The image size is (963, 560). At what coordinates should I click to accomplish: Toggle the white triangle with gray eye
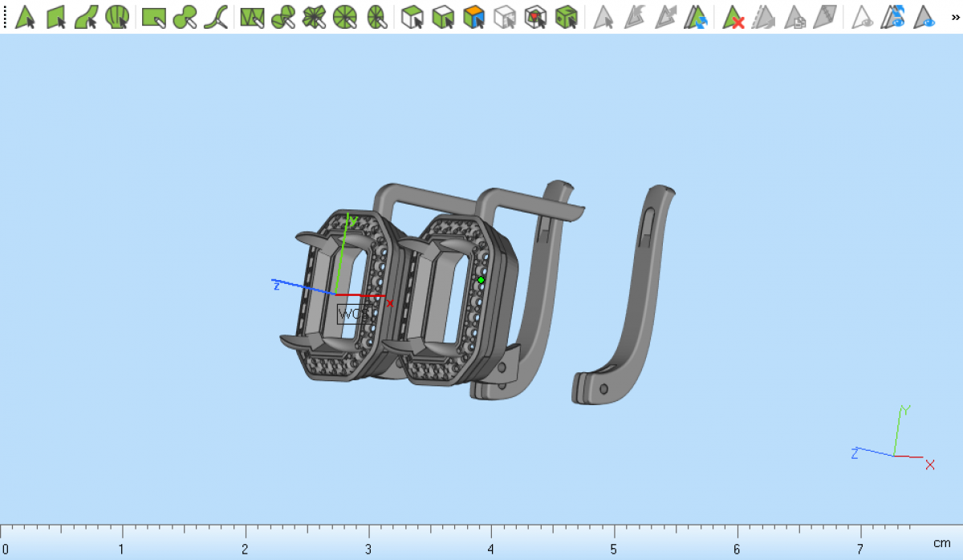pyautogui.click(x=863, y=17)
